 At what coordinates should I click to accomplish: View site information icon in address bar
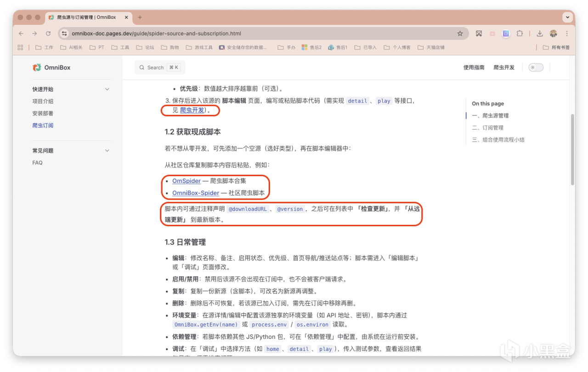point(64,34)
